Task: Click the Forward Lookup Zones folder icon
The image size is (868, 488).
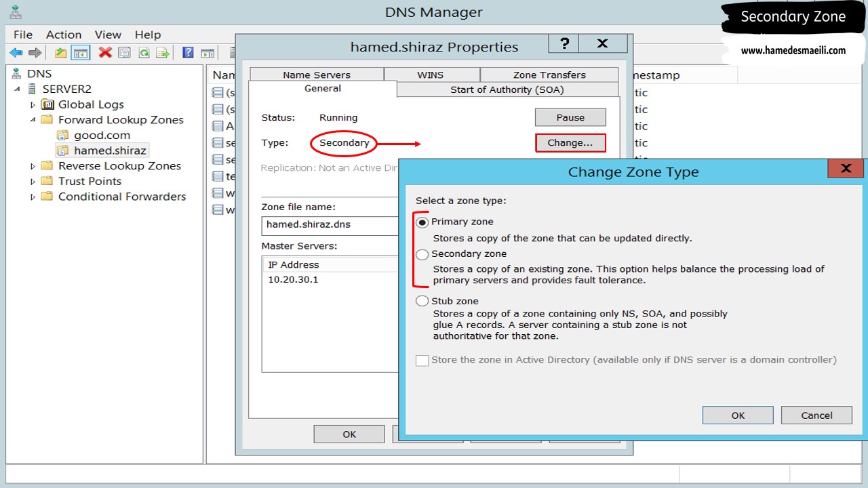Action: (47, 119)
